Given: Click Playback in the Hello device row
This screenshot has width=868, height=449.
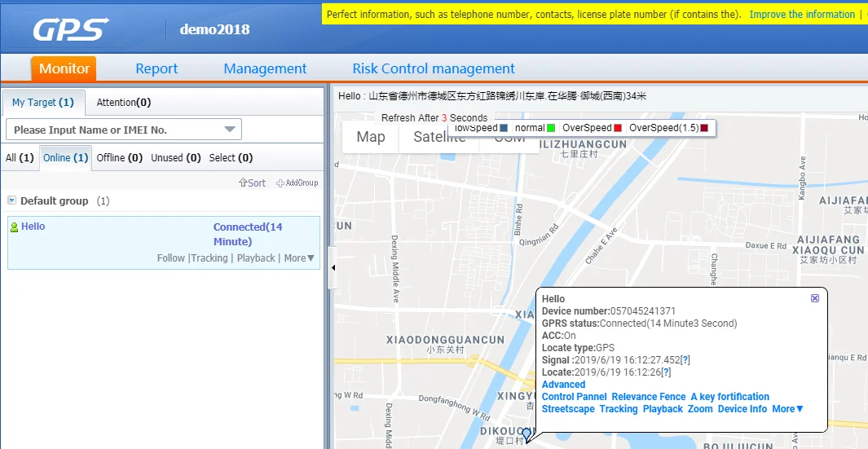Looking at the screenshot, I should [x=256, y=258].
